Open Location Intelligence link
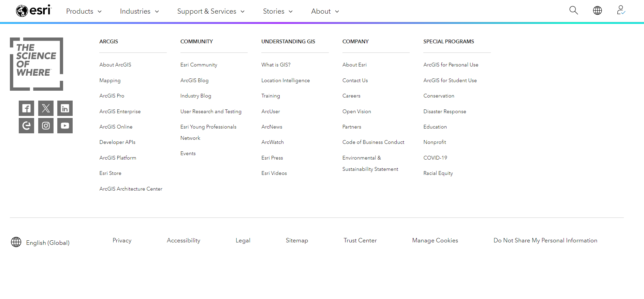 (286, 80)
